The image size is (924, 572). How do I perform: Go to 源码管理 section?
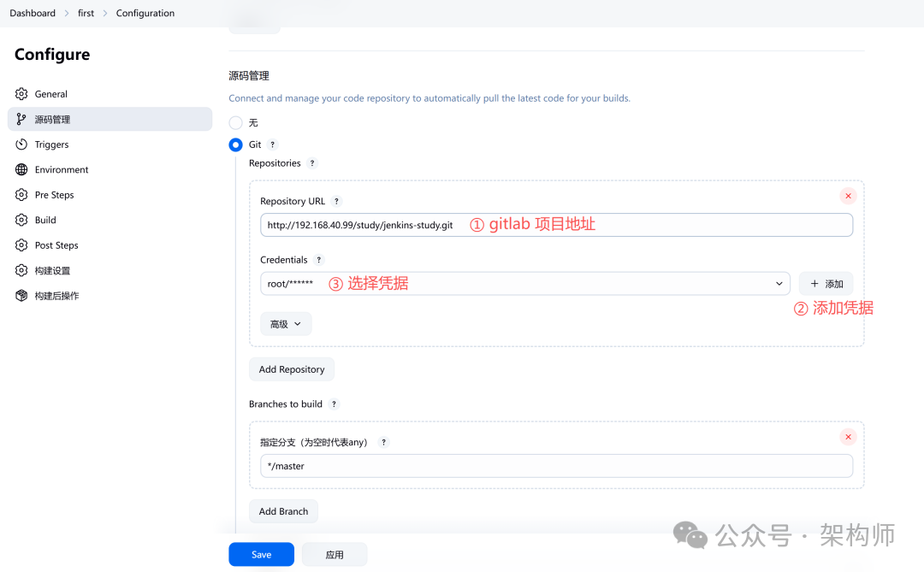pos(110,119)
